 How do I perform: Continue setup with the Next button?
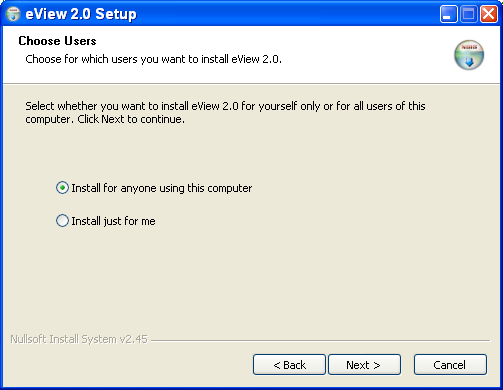(x=365, y=365)
